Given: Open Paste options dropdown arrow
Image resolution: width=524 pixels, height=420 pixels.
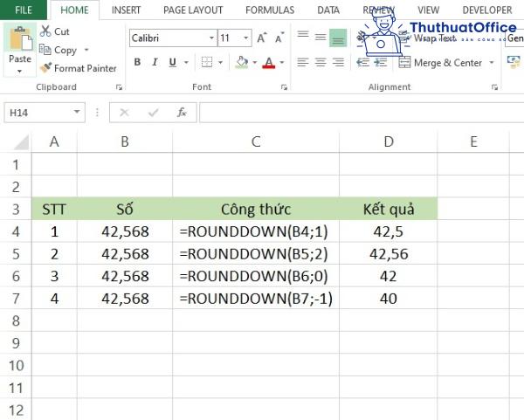Looking at the screenshot, I should click(x=20, y=71).
